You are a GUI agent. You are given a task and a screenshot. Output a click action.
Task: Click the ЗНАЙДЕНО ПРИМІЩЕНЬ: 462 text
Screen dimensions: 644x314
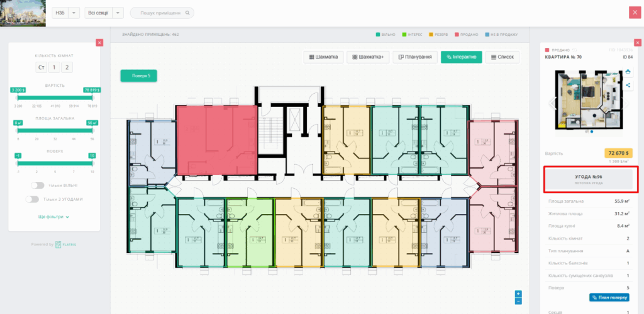(150, 35)
